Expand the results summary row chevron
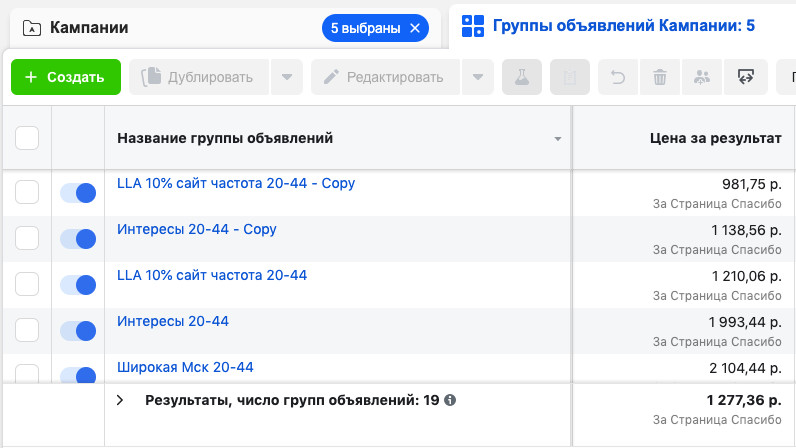This screenshot has width=796, height=448. coord(120,400)
